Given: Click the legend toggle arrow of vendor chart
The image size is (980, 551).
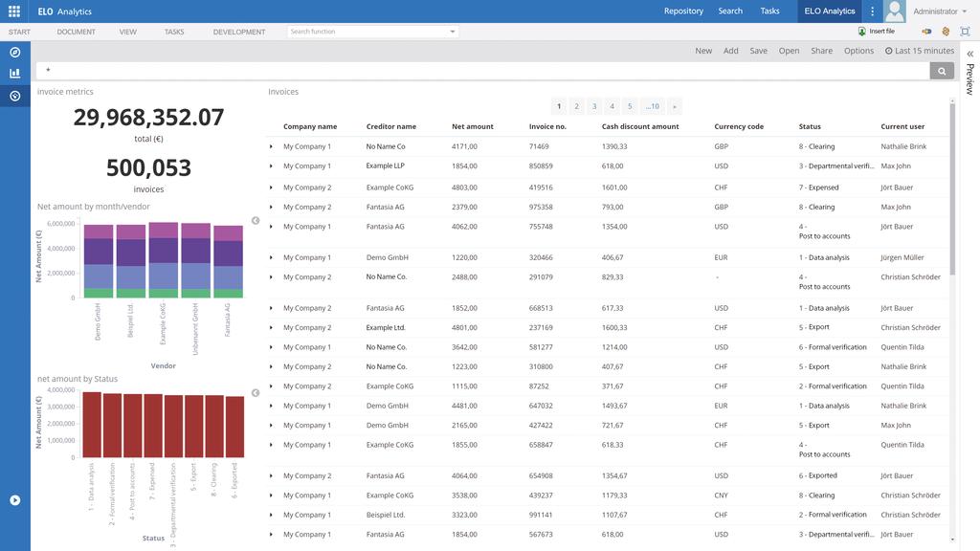Looking at the screenshot, I should coord(256,221).
